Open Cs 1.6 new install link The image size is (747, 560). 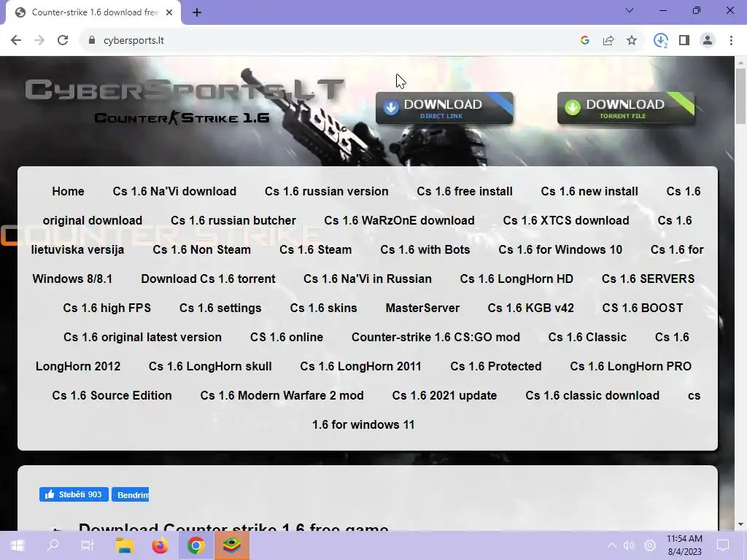[x=589, y=192]
